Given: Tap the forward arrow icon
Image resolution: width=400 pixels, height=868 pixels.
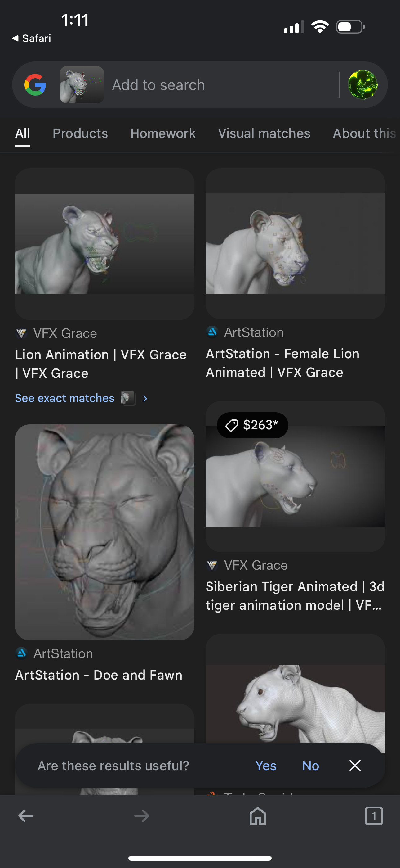Looking at the screenshot, I should click(141, 816).
